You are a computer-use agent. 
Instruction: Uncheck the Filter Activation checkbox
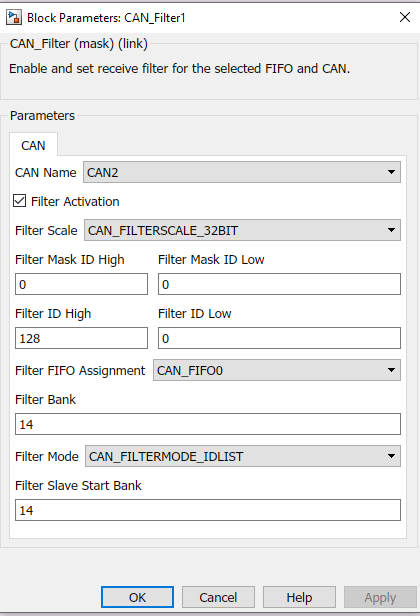20,201
